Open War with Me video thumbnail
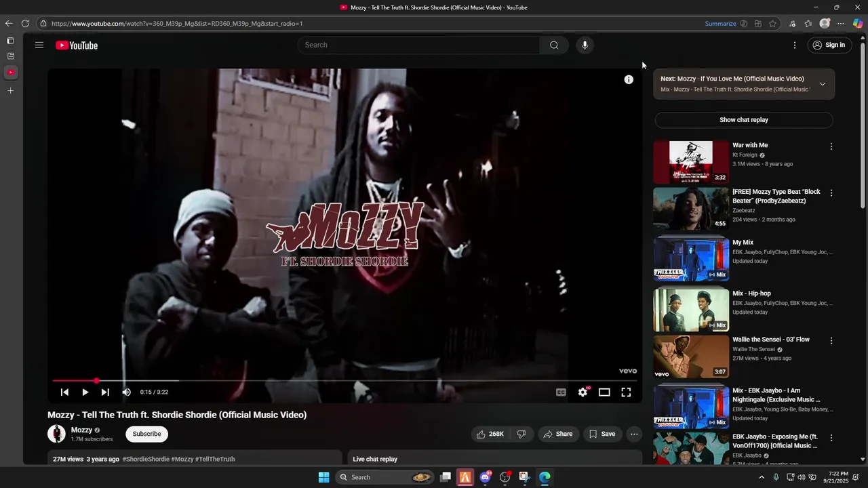The height and width of the screenshot is (488, 868). pyautogui.click(x=691, y=162)
